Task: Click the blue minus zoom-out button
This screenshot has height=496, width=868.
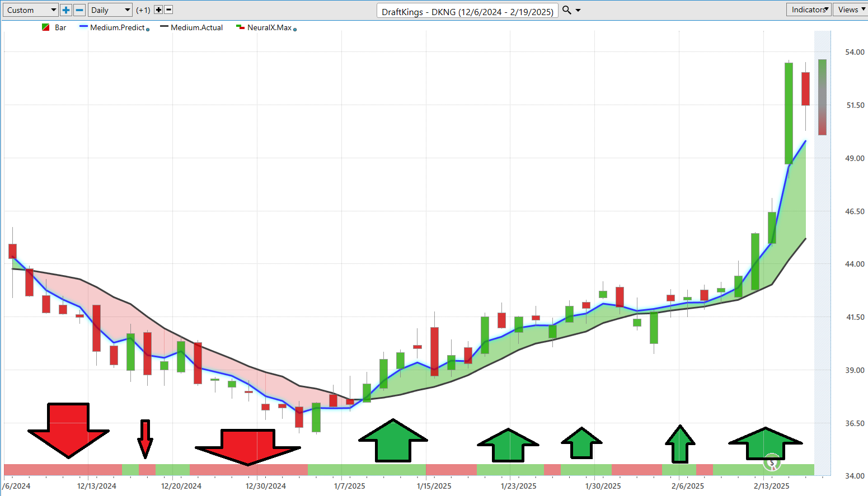Action: coord(79,10)
